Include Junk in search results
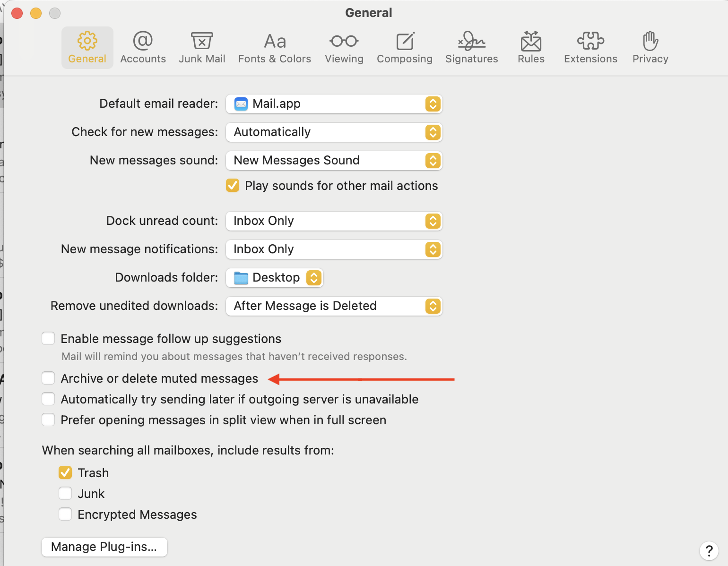 65,494
